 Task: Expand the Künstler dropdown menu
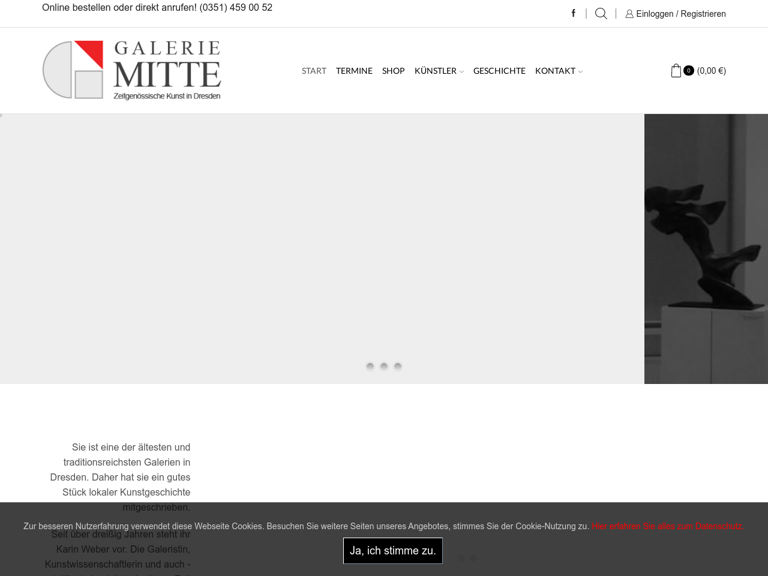[439, 71]
